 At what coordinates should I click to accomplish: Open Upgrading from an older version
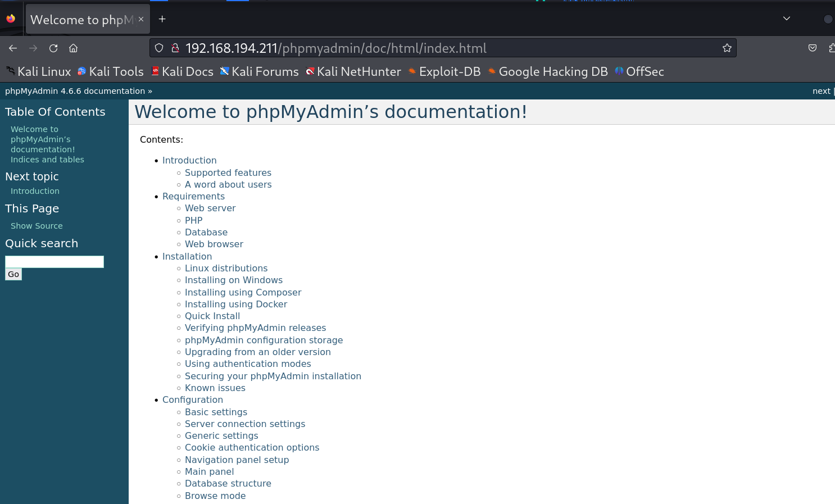[258, 352]
